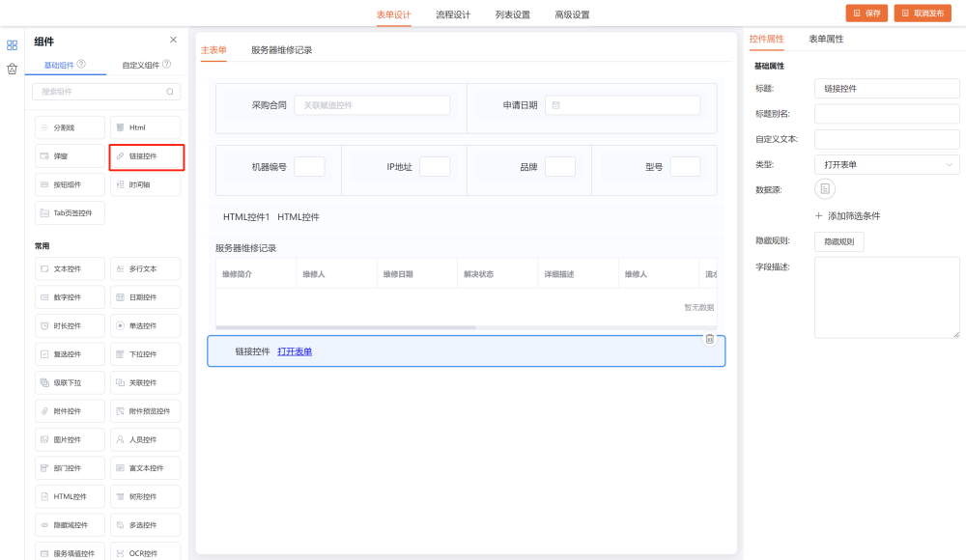966x560 pixels.
Task: Click the recycle bin icon in the left rail
Action: [13, 69]
